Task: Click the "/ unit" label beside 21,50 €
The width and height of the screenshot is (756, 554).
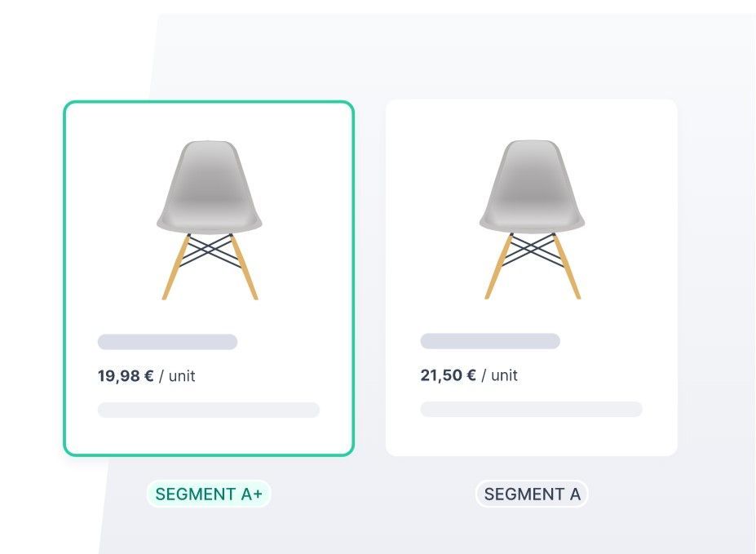Action: [499, 375]
